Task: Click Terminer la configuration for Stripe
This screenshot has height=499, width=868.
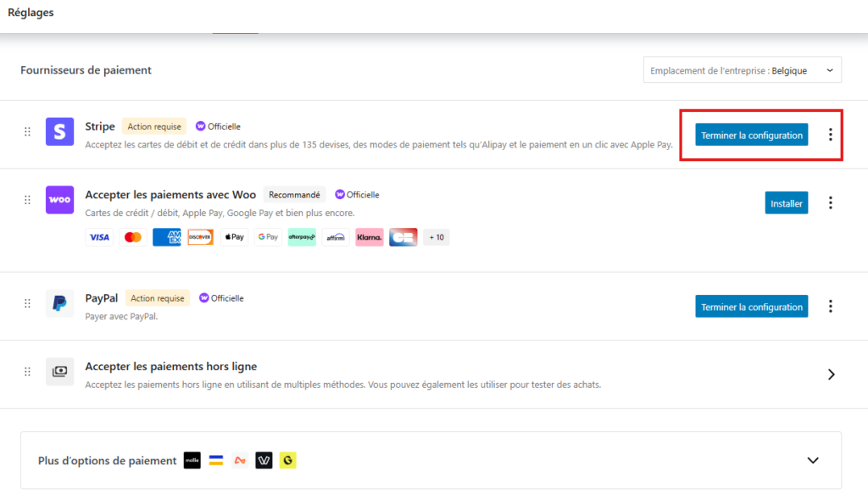Action: pos(752,135)
